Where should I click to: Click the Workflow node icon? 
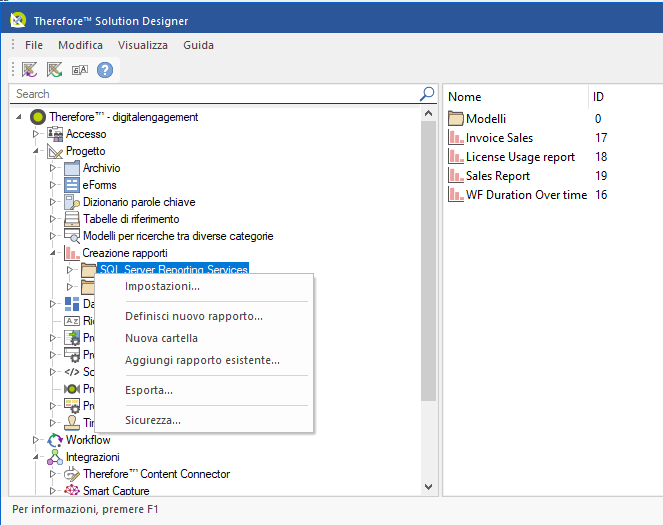(55, 440)
